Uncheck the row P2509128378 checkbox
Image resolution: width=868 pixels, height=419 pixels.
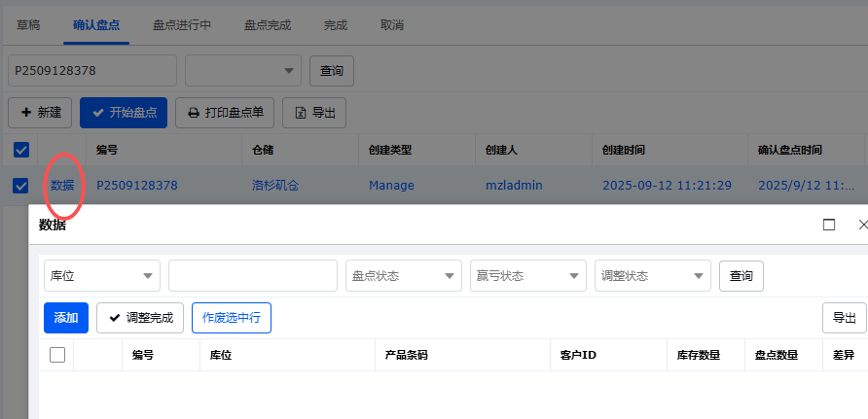(x=20, y=186)
